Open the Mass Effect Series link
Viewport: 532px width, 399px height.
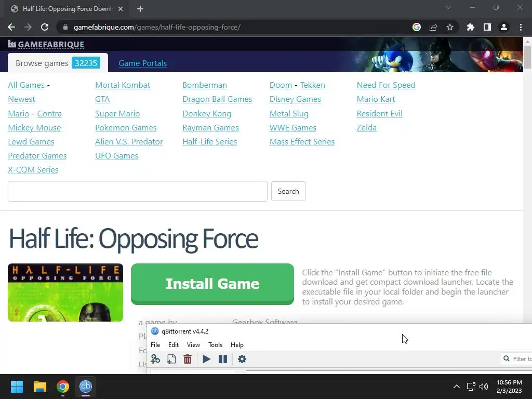[x=302, y=142]
